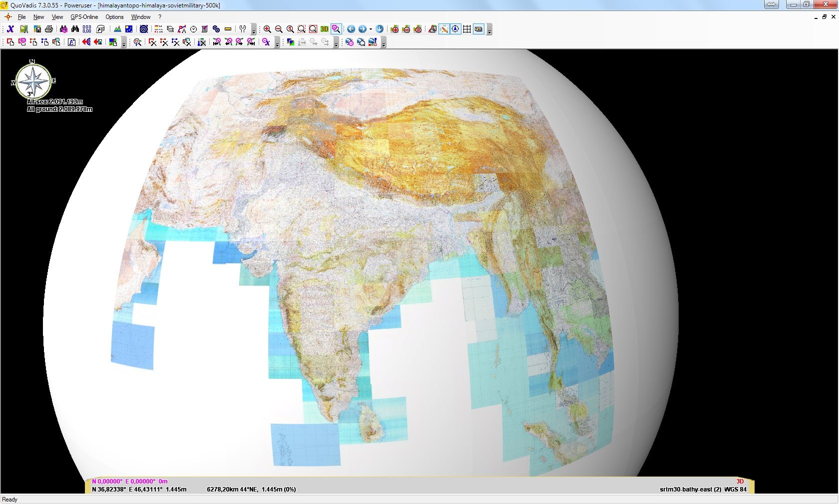Toggle the black grid lines button

[x=467, y=29]
